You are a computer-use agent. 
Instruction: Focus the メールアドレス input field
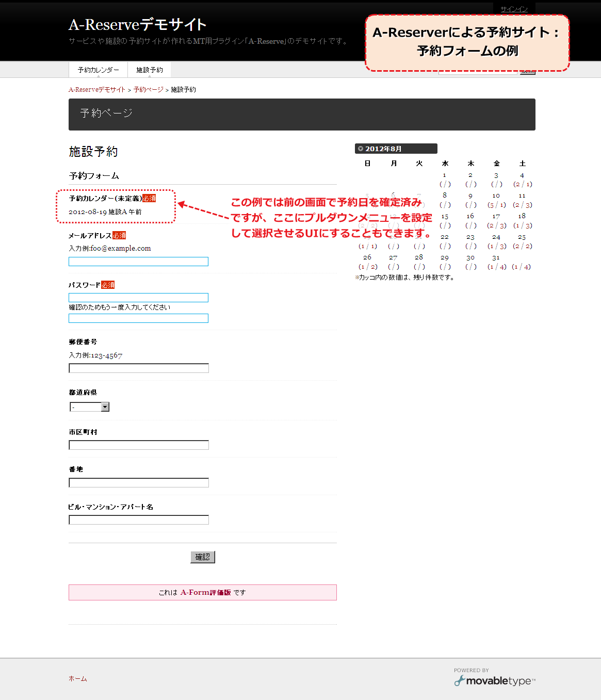click(138, 262)
